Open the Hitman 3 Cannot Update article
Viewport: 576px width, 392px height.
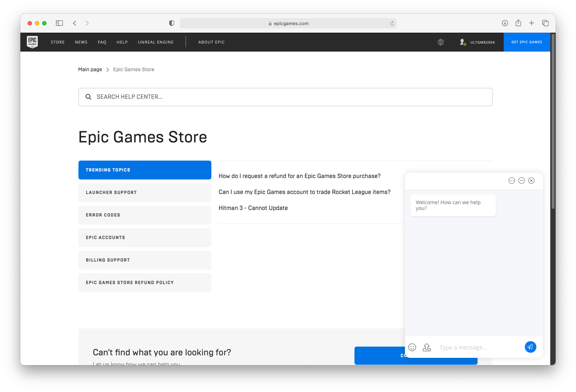(253, 208)
